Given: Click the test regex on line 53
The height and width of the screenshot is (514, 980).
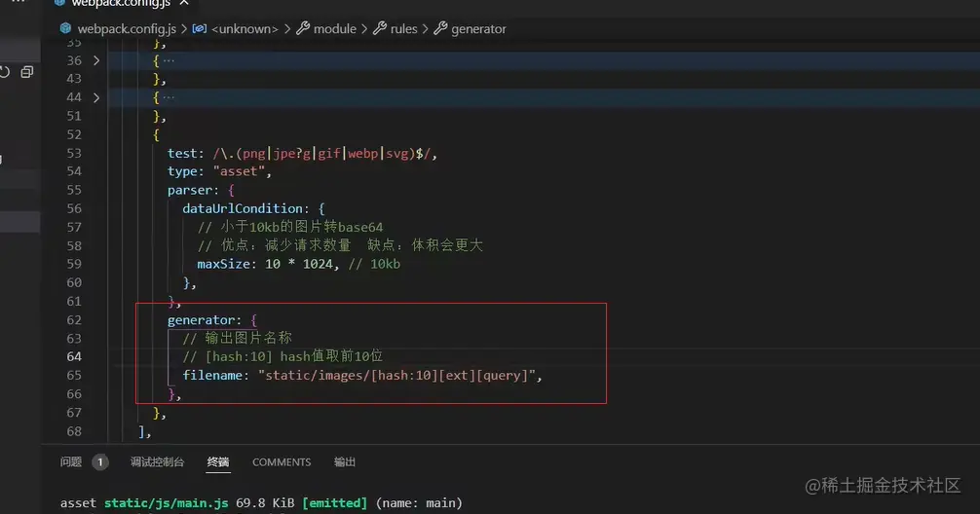Looking at the screenshot, I should coord(321,154).
